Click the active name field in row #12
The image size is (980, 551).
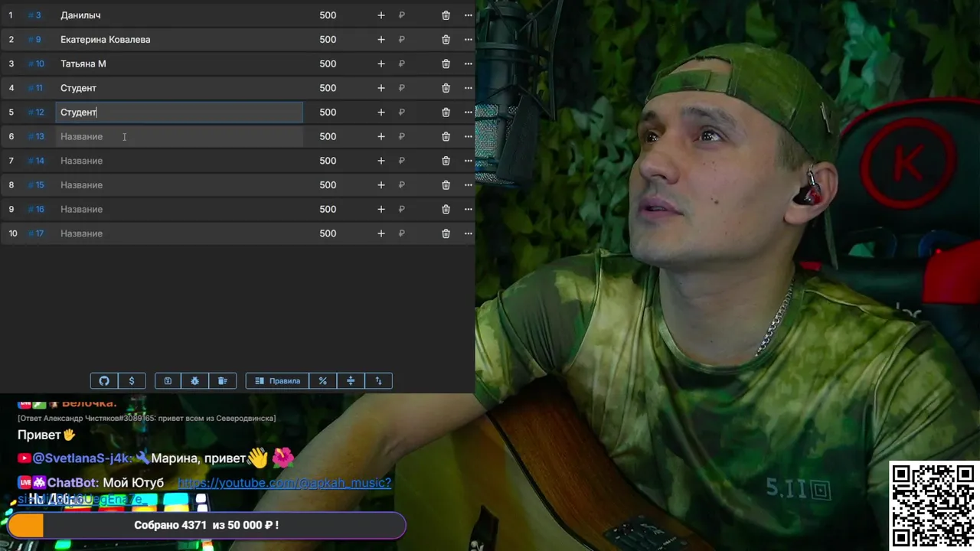pyautogui.click(x=179, y=112)
